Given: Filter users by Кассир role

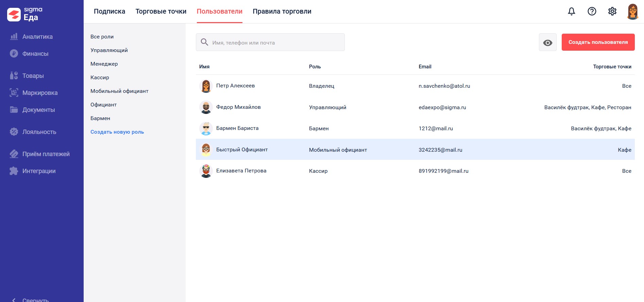Looking at the screenshot, I should [x=100, y=78].
